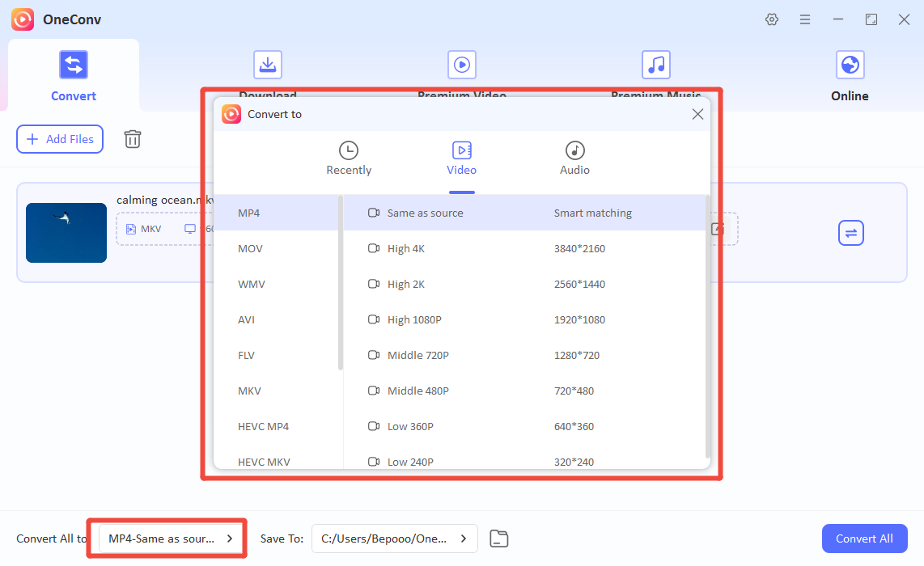Select the Download feature icon
Screen dimensions: 924x566
coord(267,64)
